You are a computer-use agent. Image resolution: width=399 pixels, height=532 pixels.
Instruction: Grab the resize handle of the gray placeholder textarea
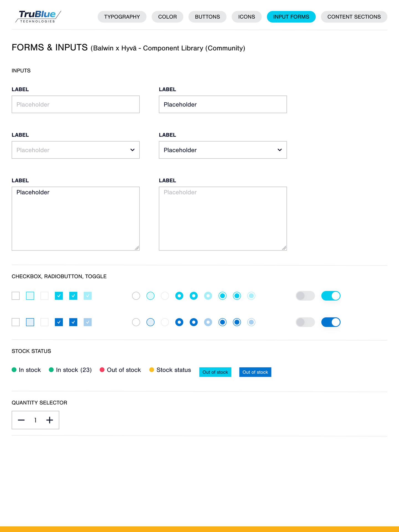pos(284,248)
